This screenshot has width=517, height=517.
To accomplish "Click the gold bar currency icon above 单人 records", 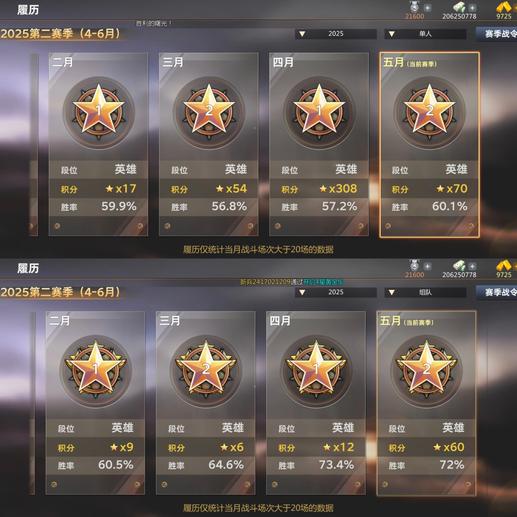I will tap(504, 7).
